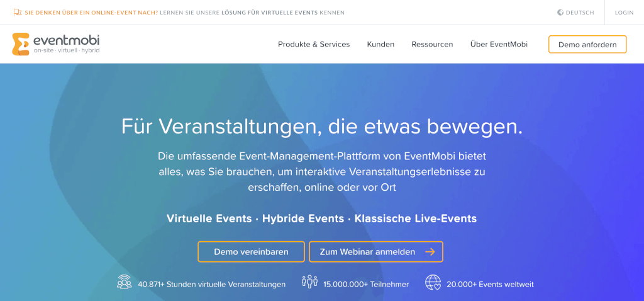The image size is (644, 301).
Task: Click the '40.871+ Stunden virtuelle Veranstaltungen' text
Action: [x=211, y=284]
